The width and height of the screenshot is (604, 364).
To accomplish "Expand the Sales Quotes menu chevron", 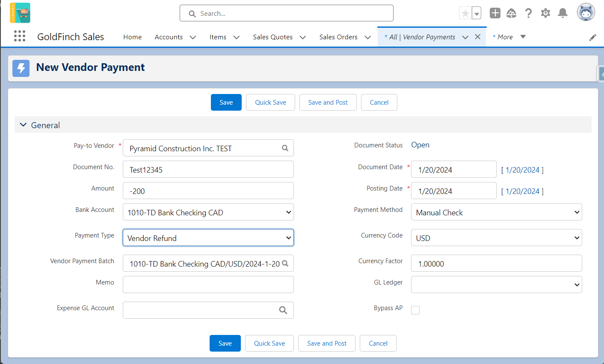I will pyautogui.click(x=303, y=37).
